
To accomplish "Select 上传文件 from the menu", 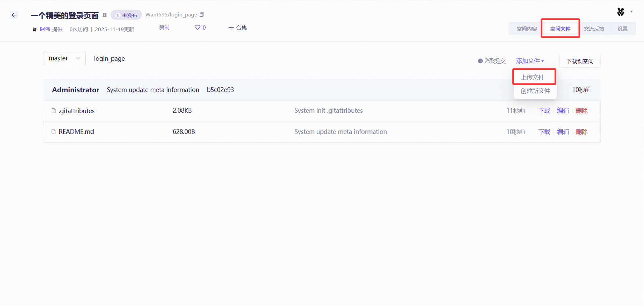I will tap(534, 77).
